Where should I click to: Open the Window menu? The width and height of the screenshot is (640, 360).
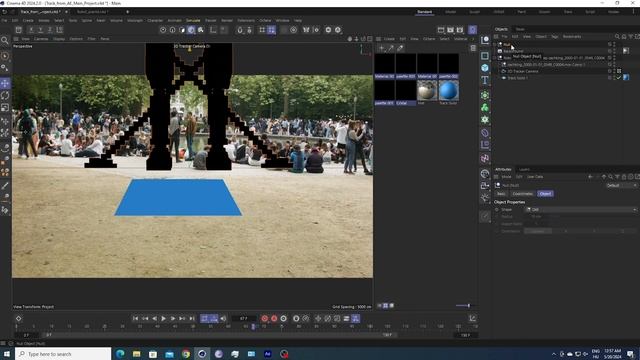[282, 20]
